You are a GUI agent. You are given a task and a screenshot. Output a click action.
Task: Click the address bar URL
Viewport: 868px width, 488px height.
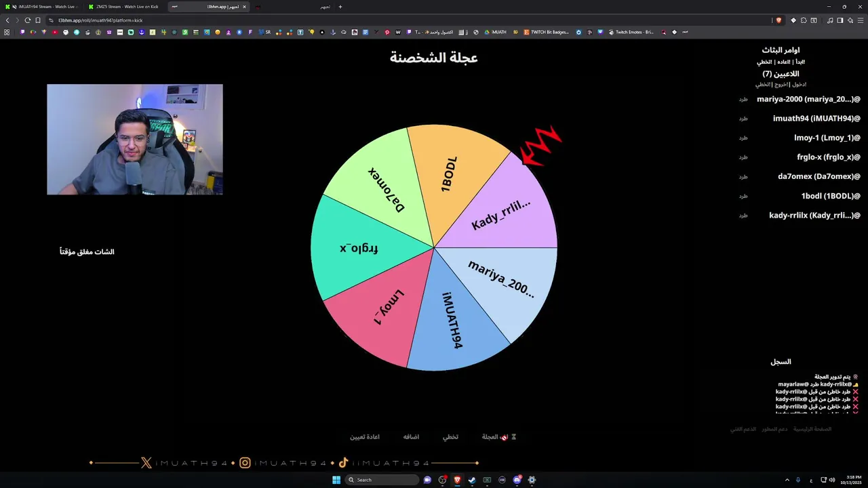click(x=100, y=20)
